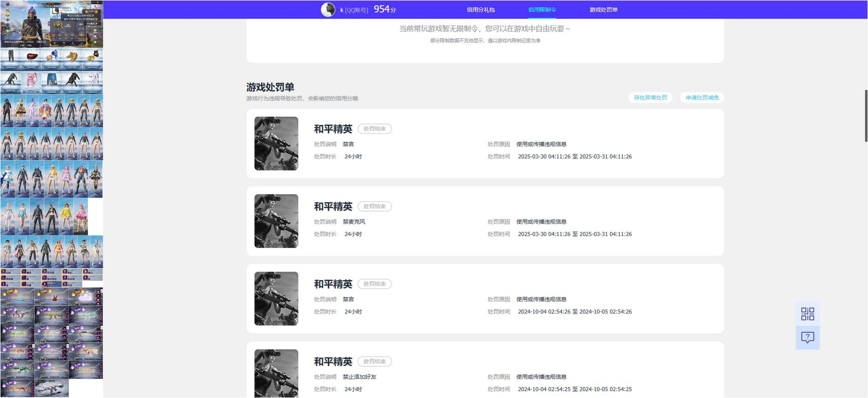The width and height of the screenshot is (868, 398).
Task: Open game thumbnail of 2025 禁言 penalty card
Action: [276, 143]
